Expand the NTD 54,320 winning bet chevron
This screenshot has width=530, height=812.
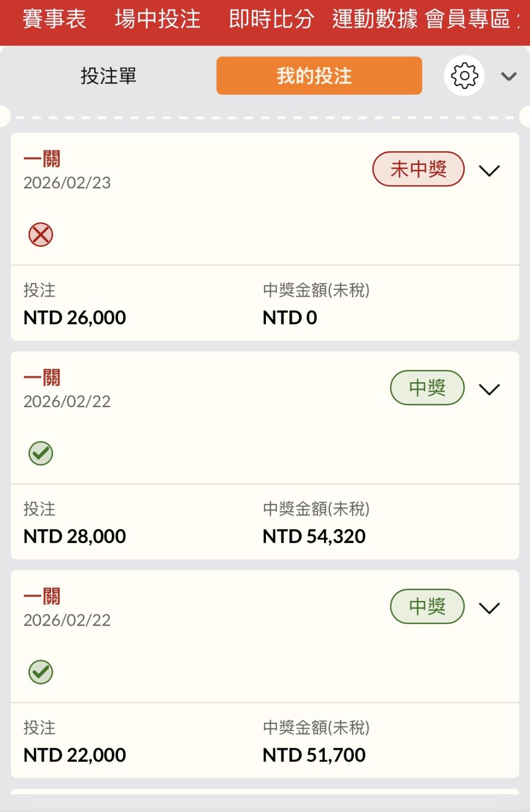[x=489, y=390]
